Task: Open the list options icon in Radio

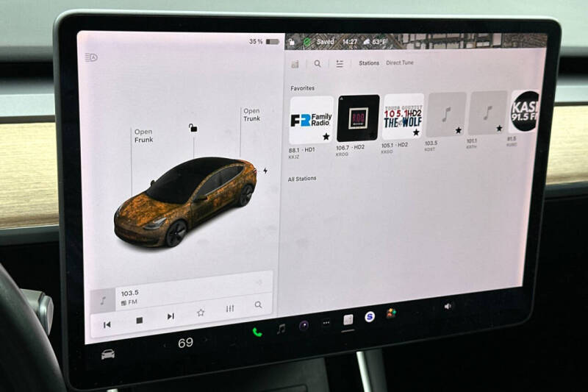Action: 340,64
